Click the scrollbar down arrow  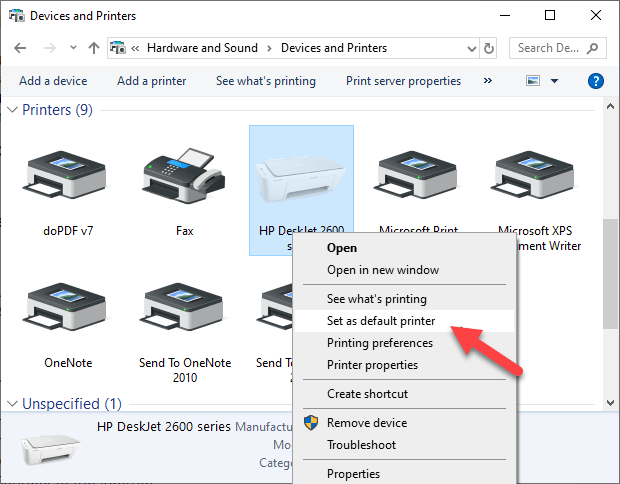click(610, 403)
